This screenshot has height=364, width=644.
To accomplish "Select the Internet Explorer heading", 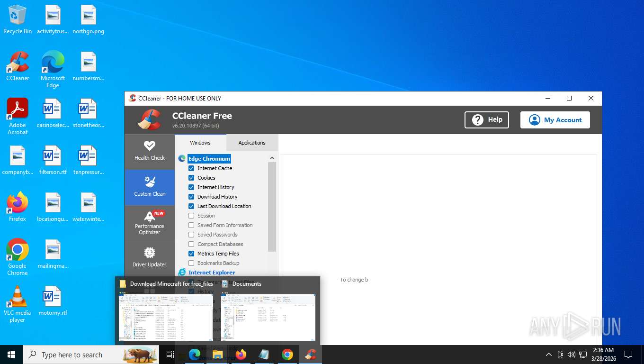I will [212, 273].
